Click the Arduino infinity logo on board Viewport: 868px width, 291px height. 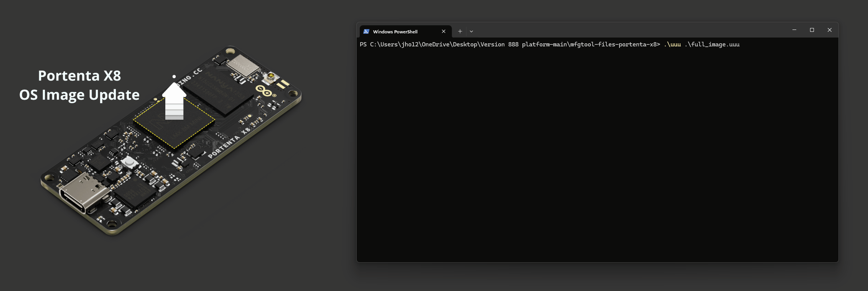[264, 91]
